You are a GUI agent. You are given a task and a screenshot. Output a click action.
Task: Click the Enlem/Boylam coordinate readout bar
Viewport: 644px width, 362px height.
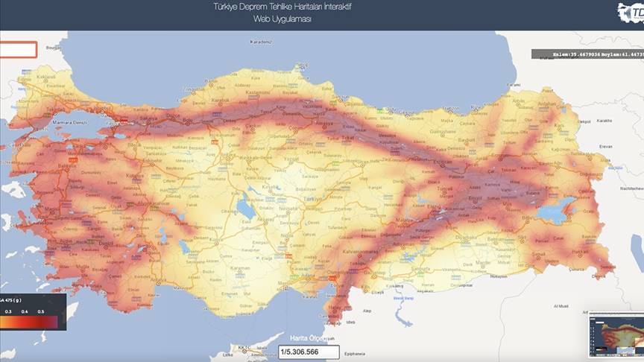point(588,54)
